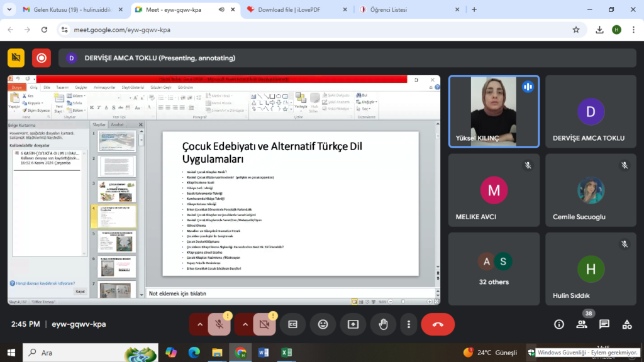Click the red recording indicator button
644x362 pixels.
(42, 58)
